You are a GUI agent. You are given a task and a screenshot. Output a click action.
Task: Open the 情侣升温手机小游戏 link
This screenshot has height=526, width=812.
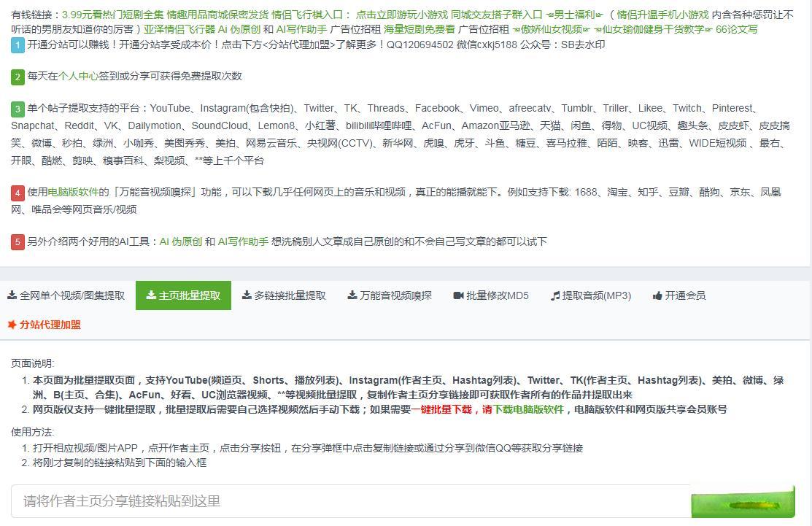(x=663, y=15)
